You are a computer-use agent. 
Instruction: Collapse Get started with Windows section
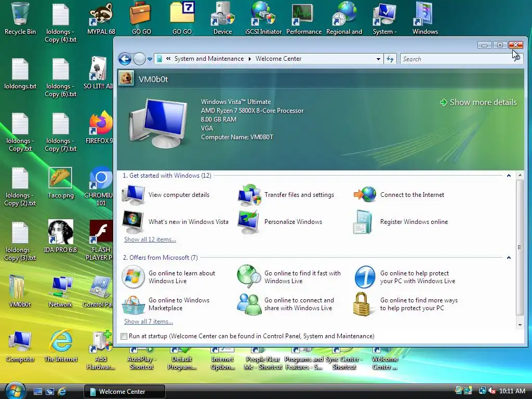click(509, 176)
